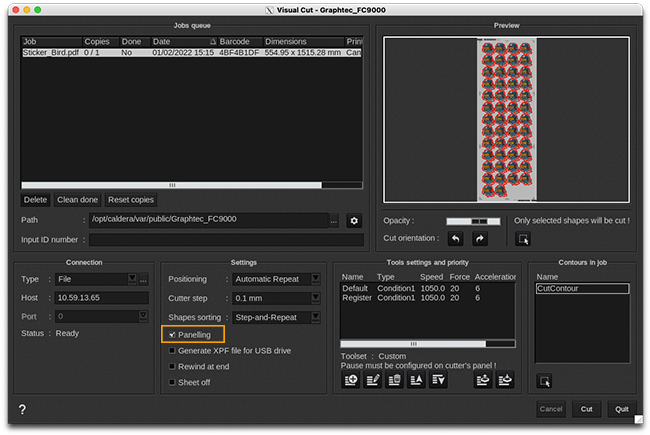Click the Cut button
Viewport: 650px width, 435px height.
tap(587, 409)
